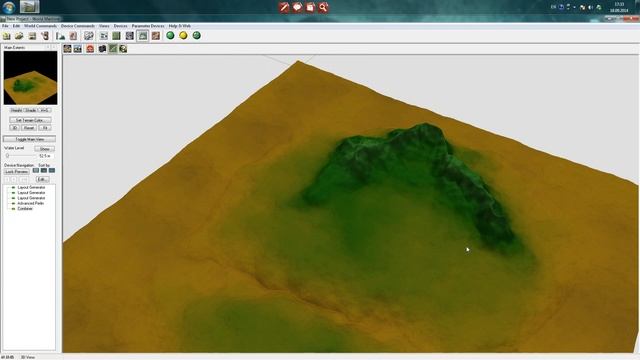Click the Lock Preview button

click(x=17, y=172)
